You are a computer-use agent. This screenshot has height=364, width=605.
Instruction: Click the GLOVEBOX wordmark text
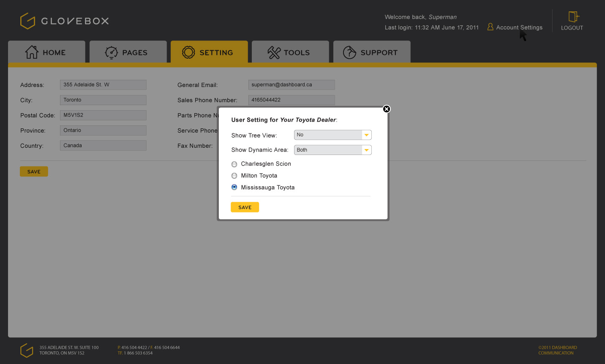point(75,21)
